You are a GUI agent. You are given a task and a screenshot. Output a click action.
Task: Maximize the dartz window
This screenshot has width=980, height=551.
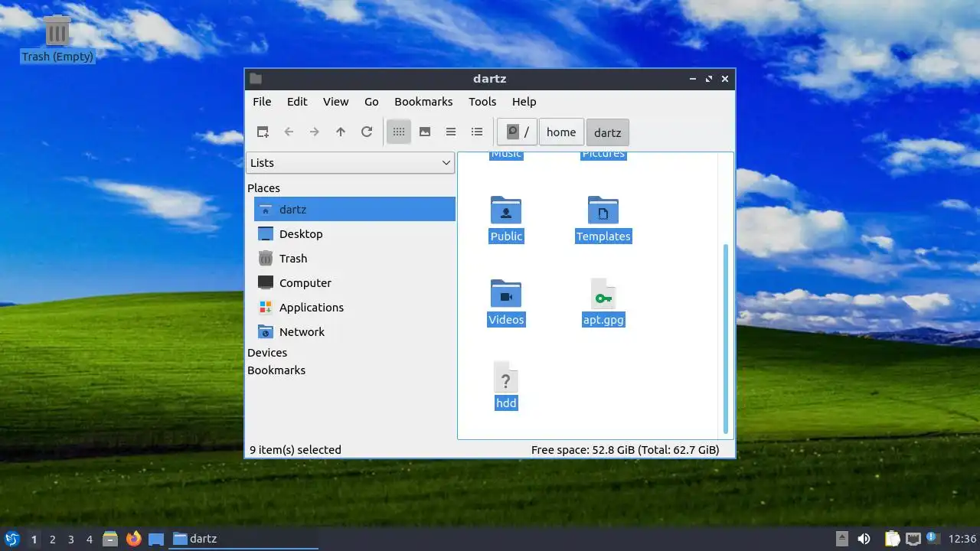pyautogui.click(x=709, y=78)
